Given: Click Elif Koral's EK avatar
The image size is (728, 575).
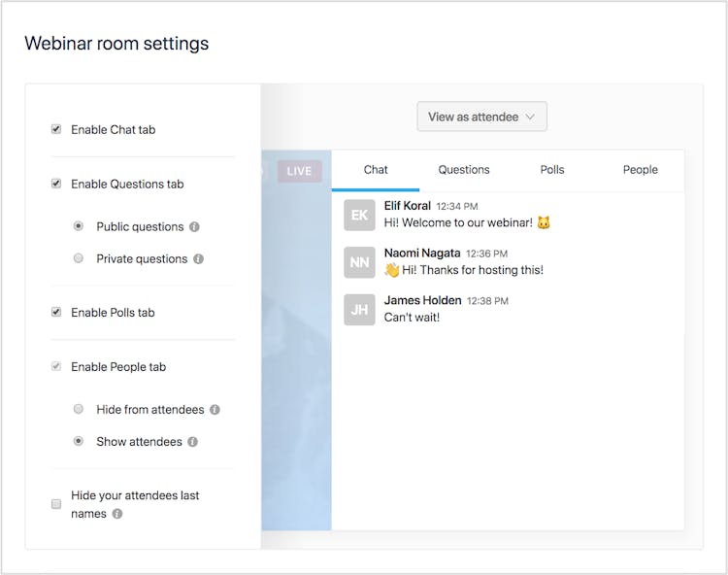Looking at the screenshot, I should [x=359, y=216].
